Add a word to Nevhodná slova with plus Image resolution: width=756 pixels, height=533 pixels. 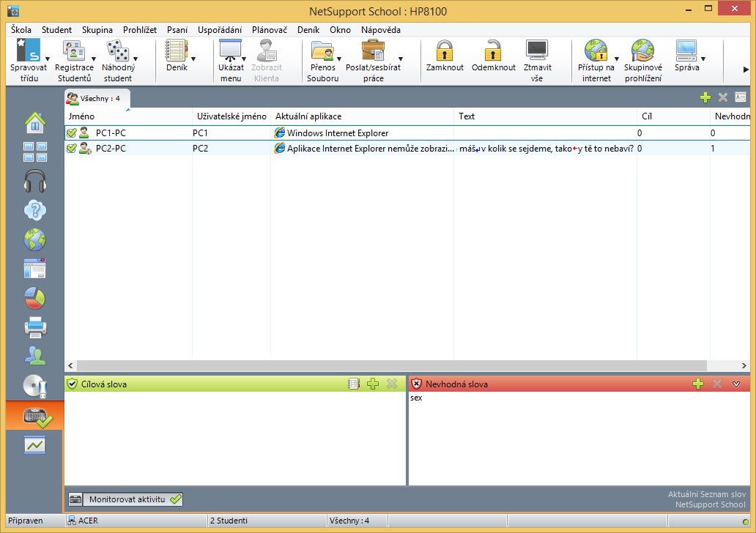pos(697,384)
